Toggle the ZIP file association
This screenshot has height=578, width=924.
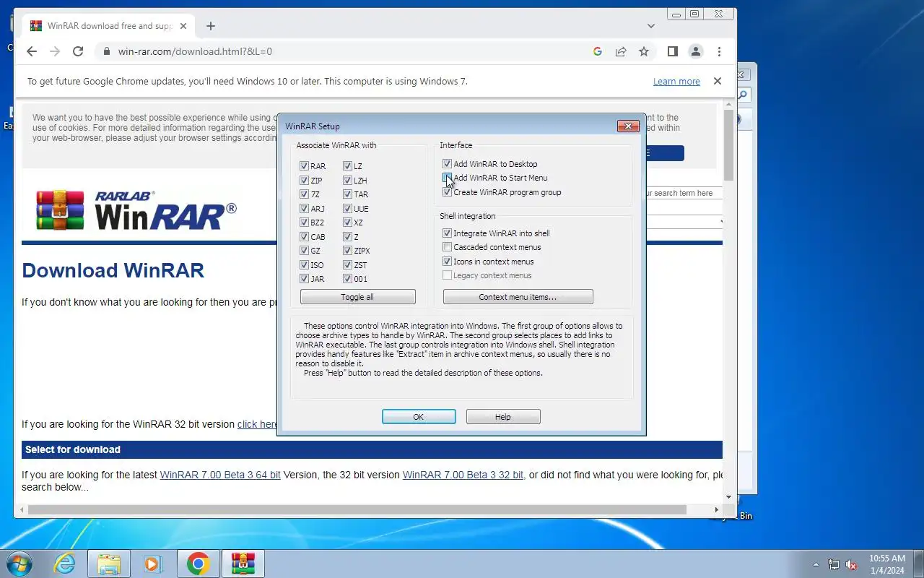(304, 181)
